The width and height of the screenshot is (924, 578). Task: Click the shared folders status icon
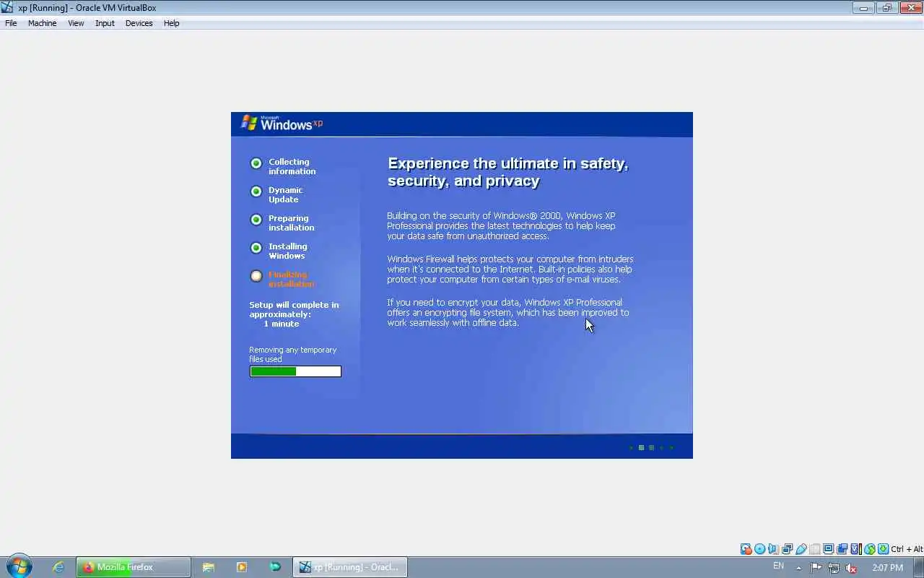(815, 549)
